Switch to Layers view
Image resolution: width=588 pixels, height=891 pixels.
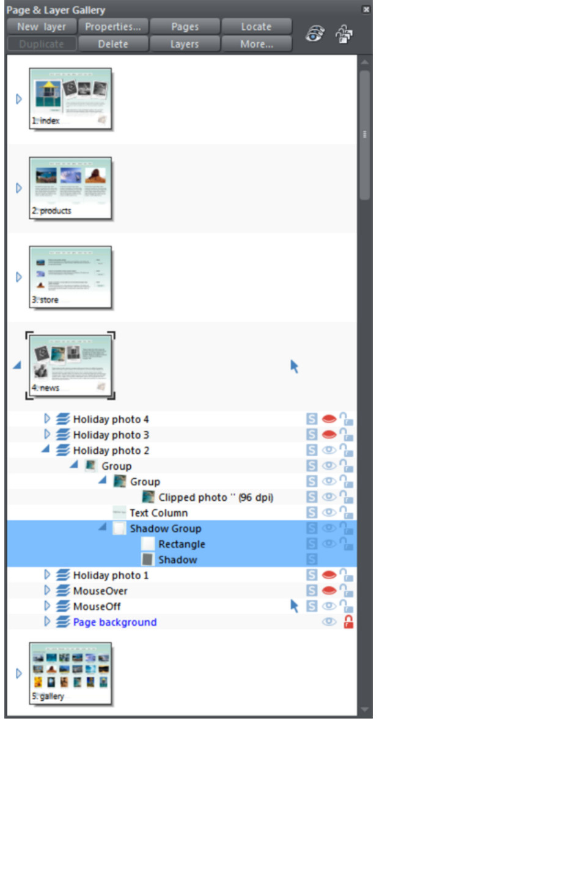pyautogui.click(x=185, y=44)
